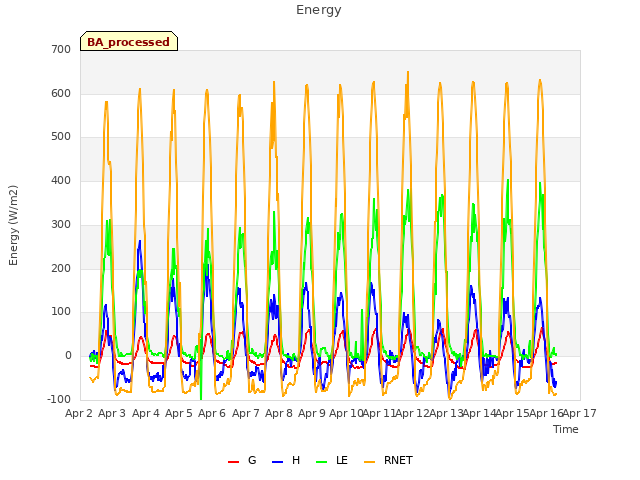Viewport: 640px width, 480px height.
Task: Click the Apr 13 tick label
Action: [x=446, y=413]
